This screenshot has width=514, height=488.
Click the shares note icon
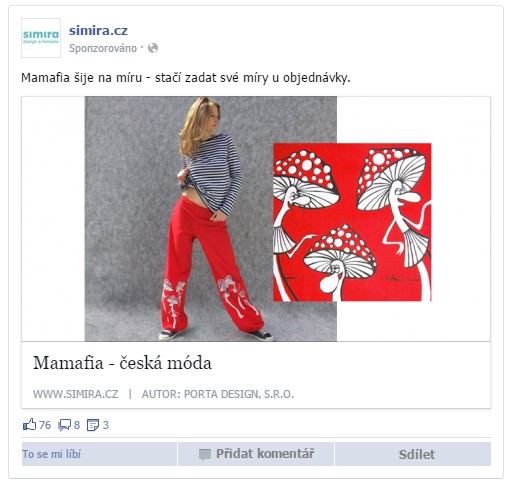coord(93,425)
